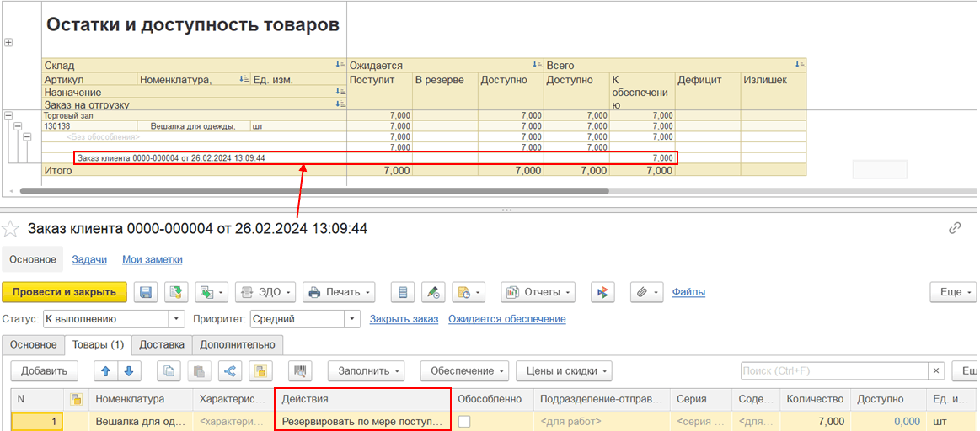Open the Обеспечение dropdown menu

(469, 371)
